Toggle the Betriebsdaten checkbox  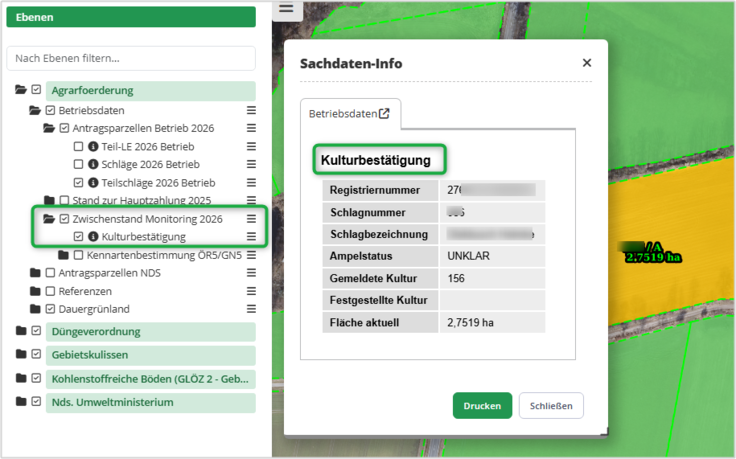50,110
